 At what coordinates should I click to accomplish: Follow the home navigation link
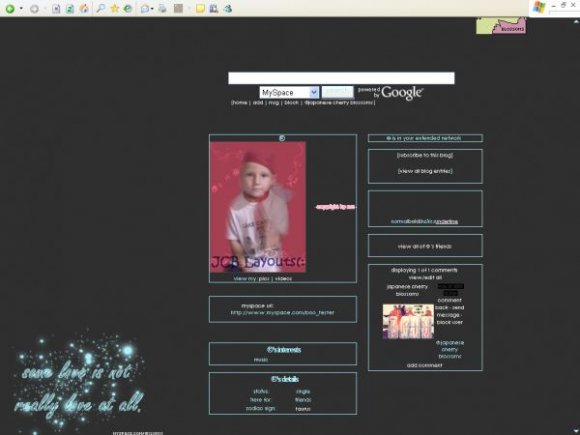click(240, 102)
